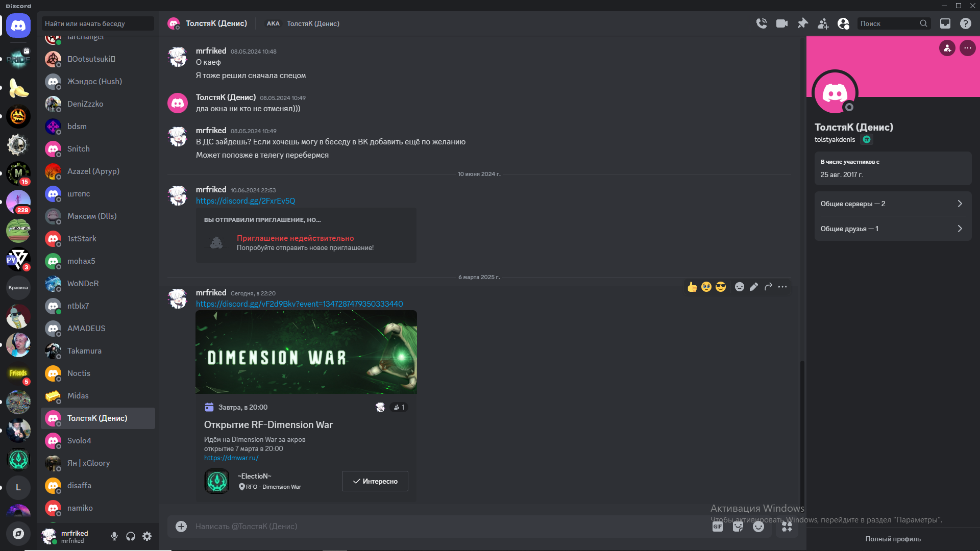Toggle microphone mute
Image resolution: width=980 pixels, height=551 pixels.
114,536
